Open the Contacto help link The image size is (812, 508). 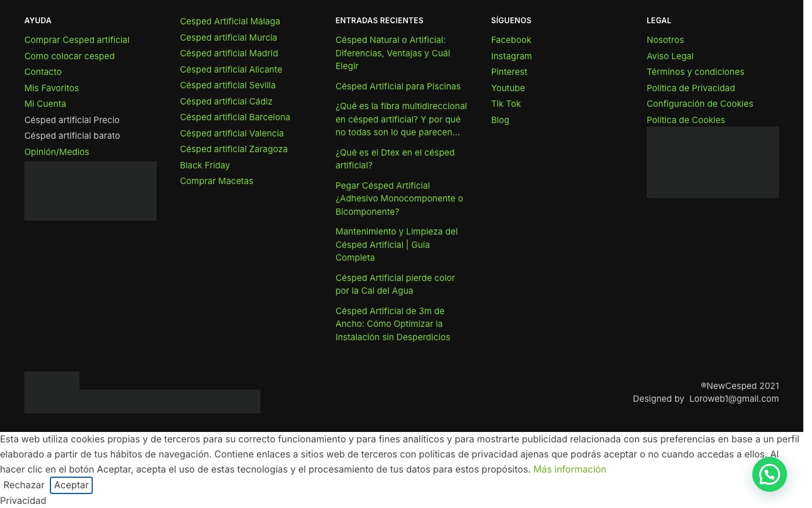(43, 72)
